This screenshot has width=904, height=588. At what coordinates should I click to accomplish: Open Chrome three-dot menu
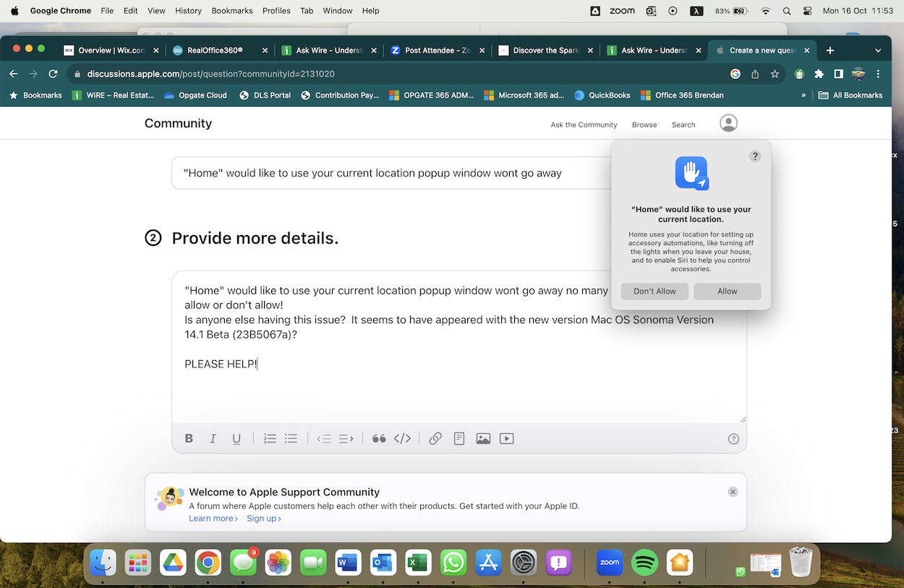(878, 74)
